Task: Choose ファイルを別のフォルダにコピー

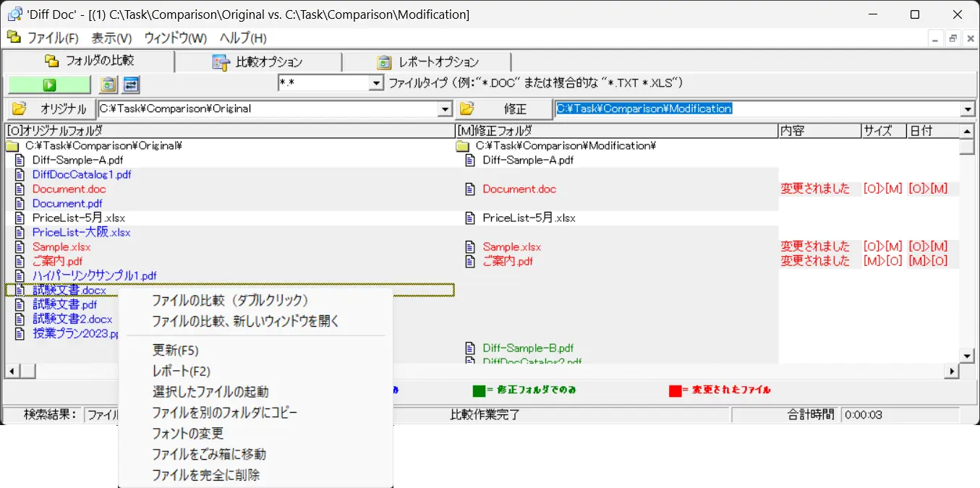Action: click(255, 413)
